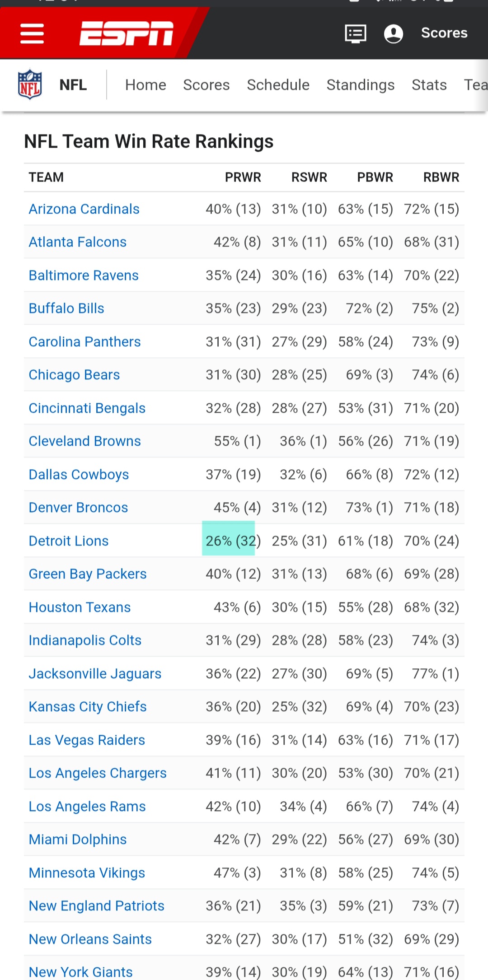This screenshot has height=980, width=488.
Task: Tap the ESPN logo
Action: 127,33
